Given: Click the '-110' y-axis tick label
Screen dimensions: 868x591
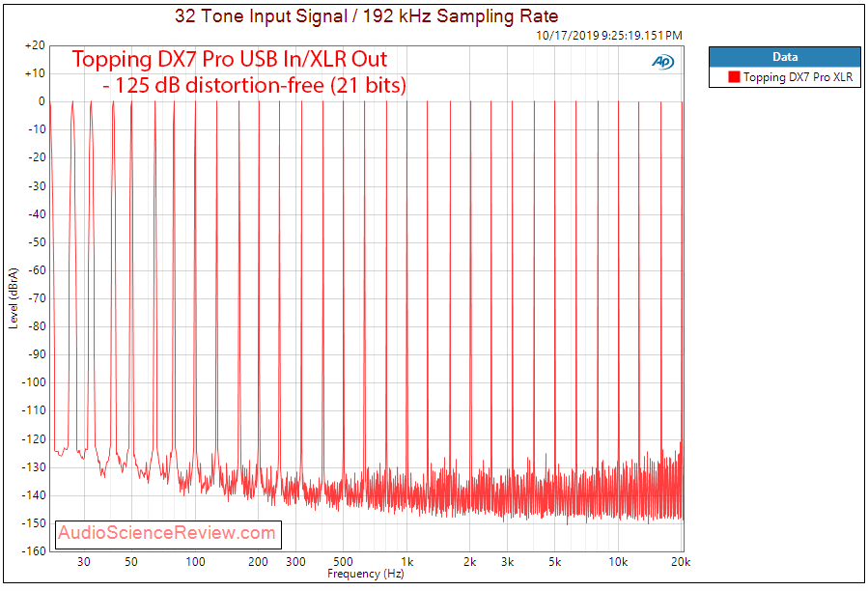Looking at the screenshot, I should 33,411.
